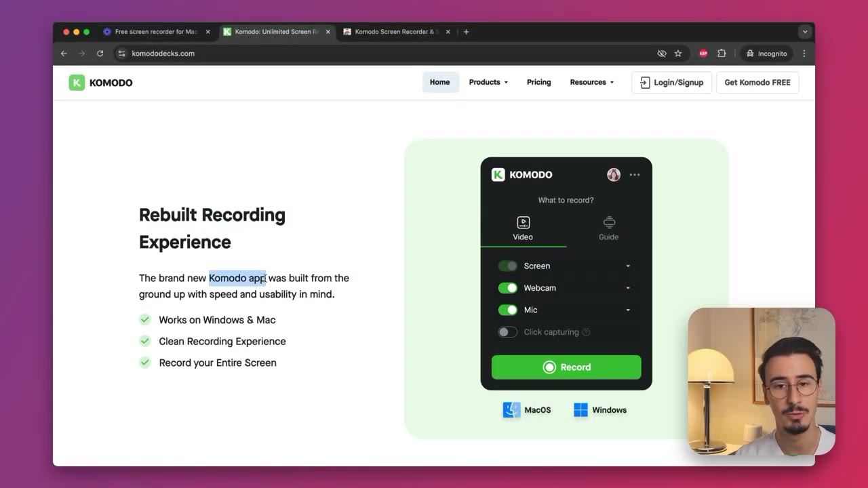The height and width of the screenshot is (488, 868).
Task: Open the extensions puzzle icon
Action: click(x=722, y=54)
